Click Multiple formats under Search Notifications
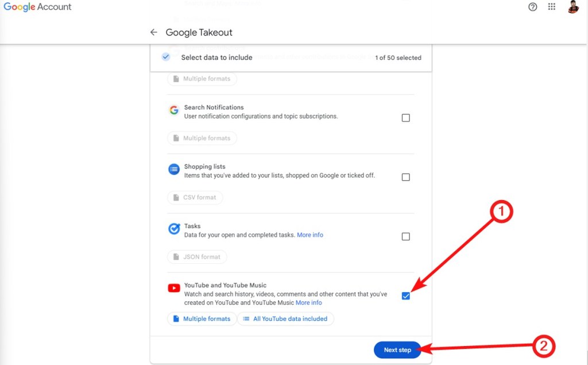The height and width of the screenshot is (365, 588). point(202,138)
